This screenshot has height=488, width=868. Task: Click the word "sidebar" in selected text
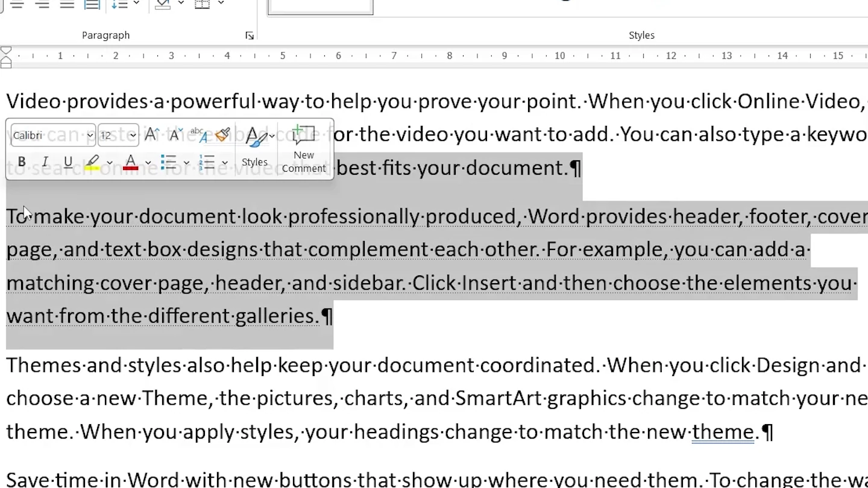coord(368,283)
